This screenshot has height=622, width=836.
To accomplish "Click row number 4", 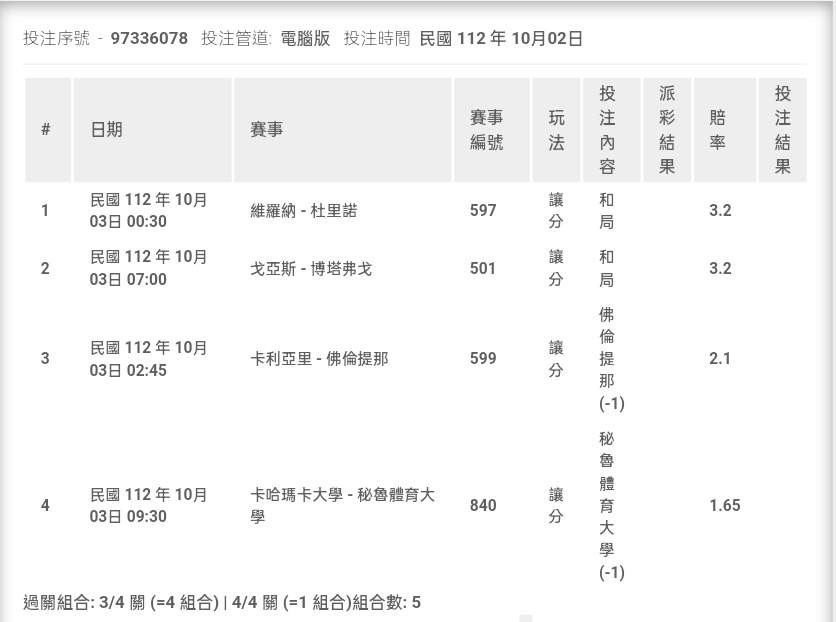I will coord(45,505).
